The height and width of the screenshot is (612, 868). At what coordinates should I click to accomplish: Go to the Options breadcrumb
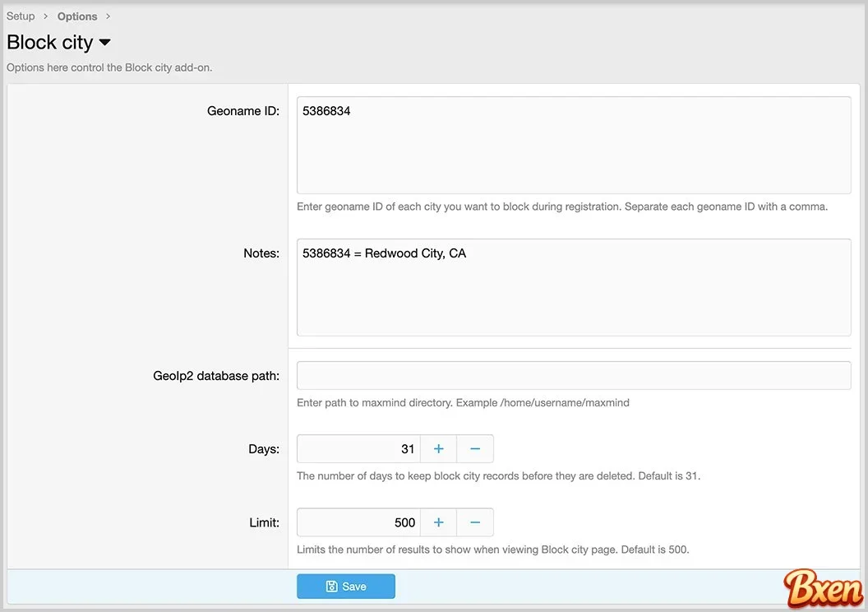tap(77, 16)
